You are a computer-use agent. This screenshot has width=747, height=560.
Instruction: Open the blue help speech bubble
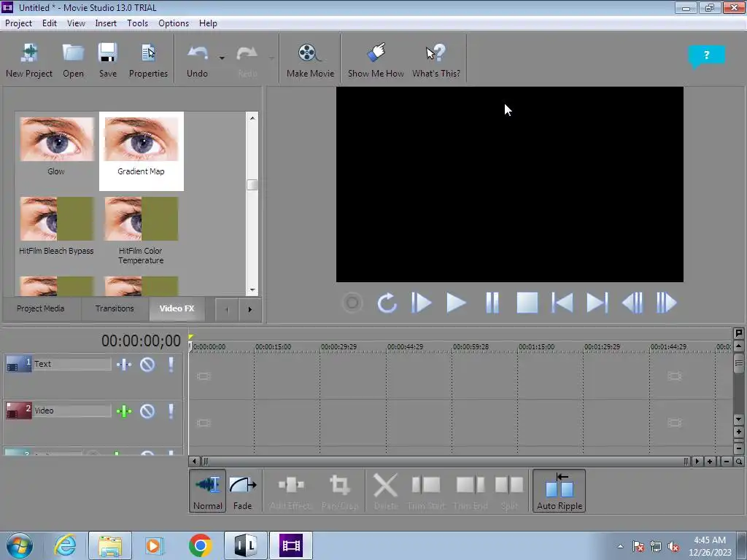point(706,55)
